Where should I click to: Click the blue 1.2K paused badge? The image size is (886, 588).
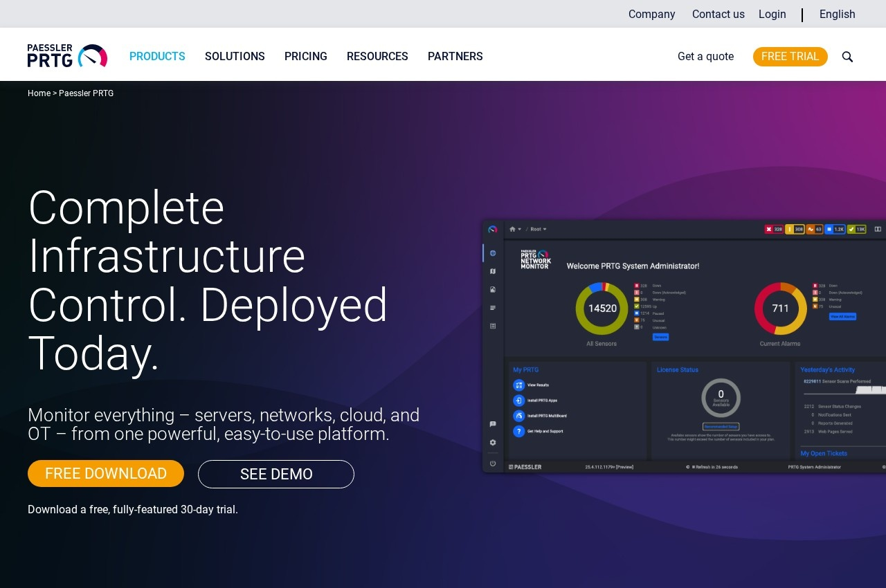[x=835, y=229]
